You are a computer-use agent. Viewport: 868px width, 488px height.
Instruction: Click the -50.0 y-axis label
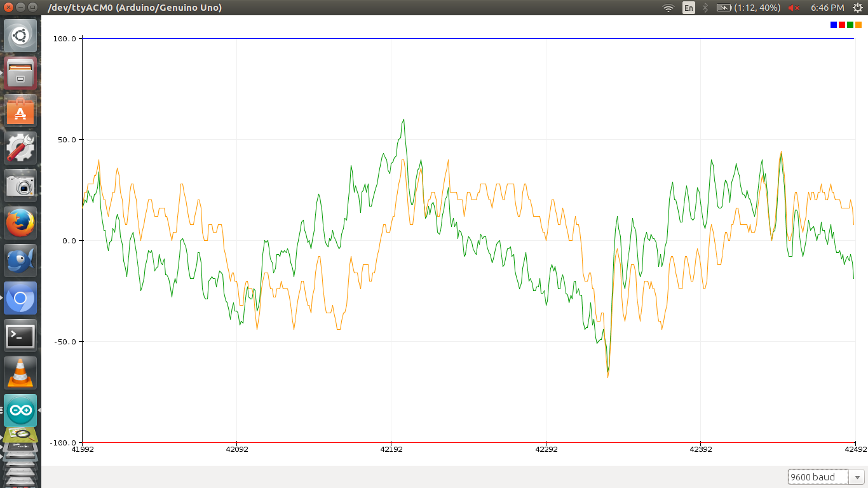click(x=65, y=342)
